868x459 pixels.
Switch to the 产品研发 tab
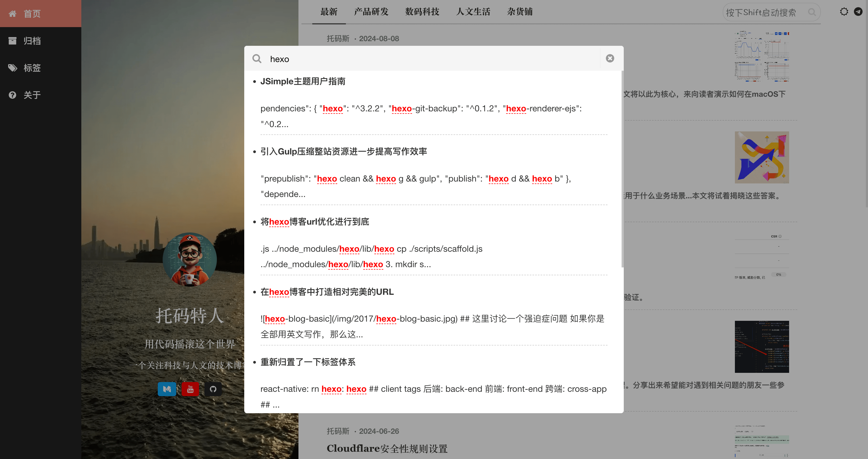coord(371,12)
